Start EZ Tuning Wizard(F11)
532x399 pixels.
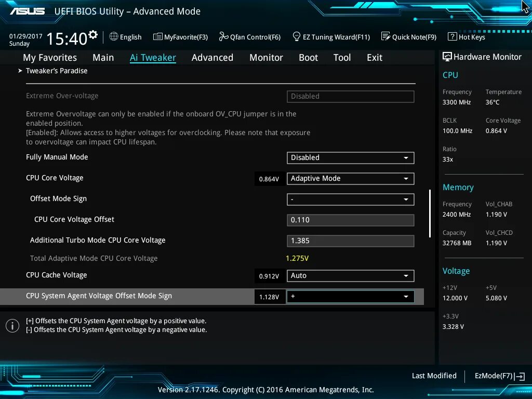[331, 37]
